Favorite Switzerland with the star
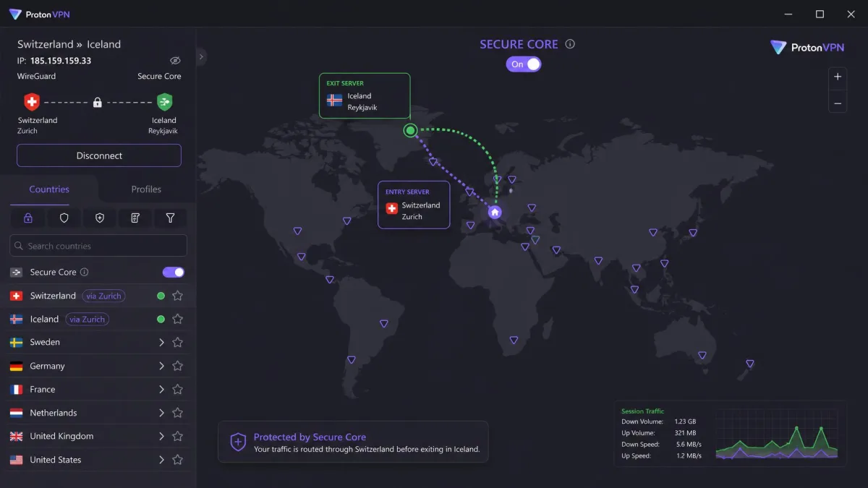The height and width of the screenshot is (488, 868). pos(177,296)
